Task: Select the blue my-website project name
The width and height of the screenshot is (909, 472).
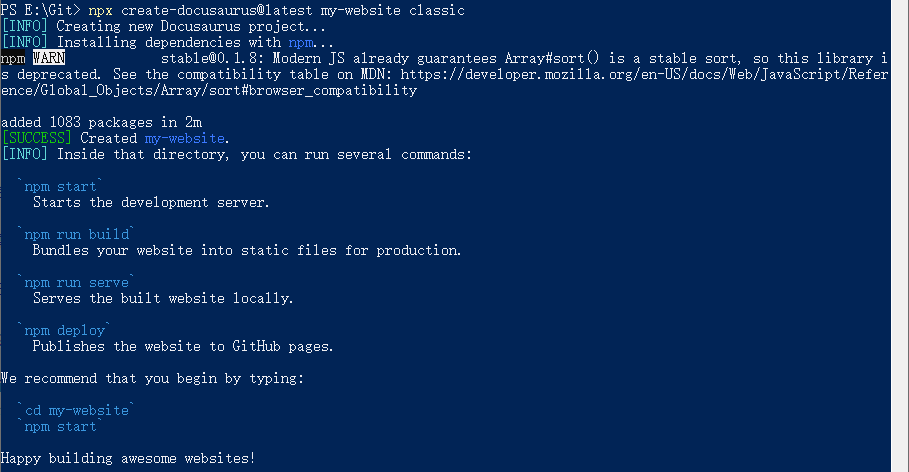Action: (x=184, y=138)
